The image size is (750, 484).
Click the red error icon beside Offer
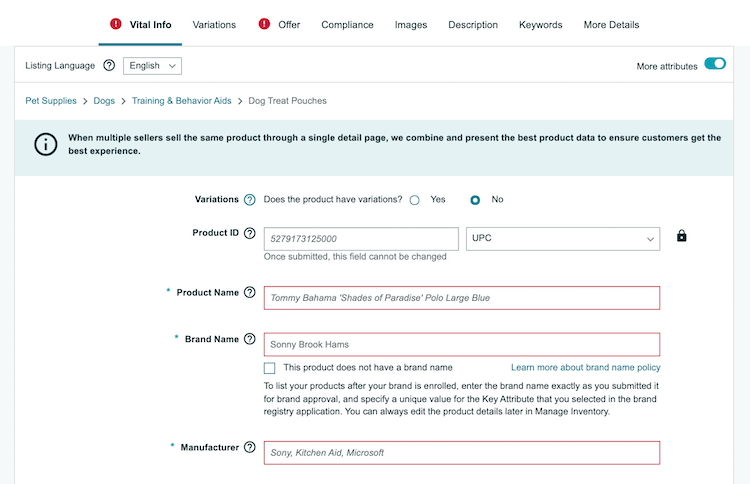pyautogui.click(x=264, y=23)
